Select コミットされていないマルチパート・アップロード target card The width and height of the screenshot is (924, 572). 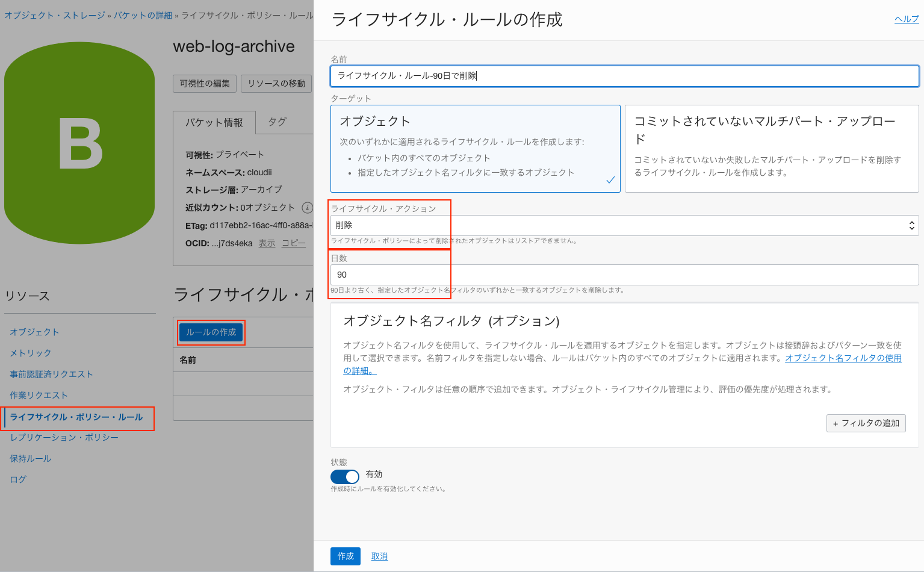[771, 149]
